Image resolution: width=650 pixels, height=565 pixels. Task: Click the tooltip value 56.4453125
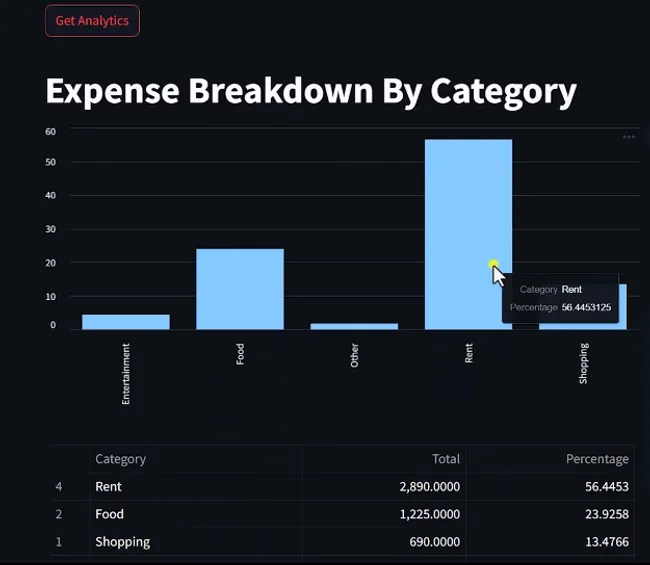click(x=586, y=307)
